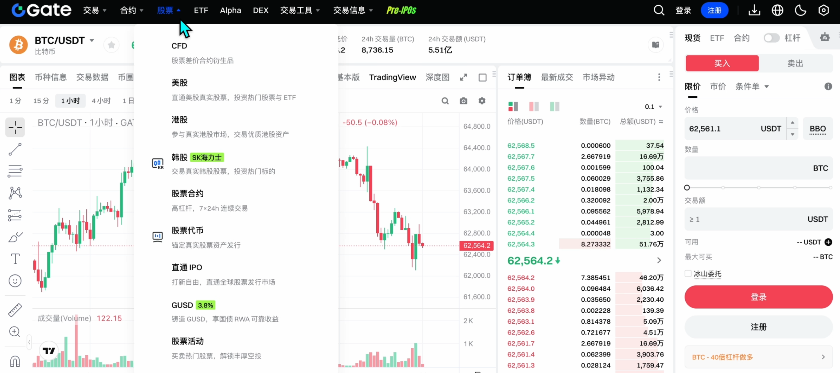Open chart settings gear icon
840x373 pixels.
tap(482, 101)
